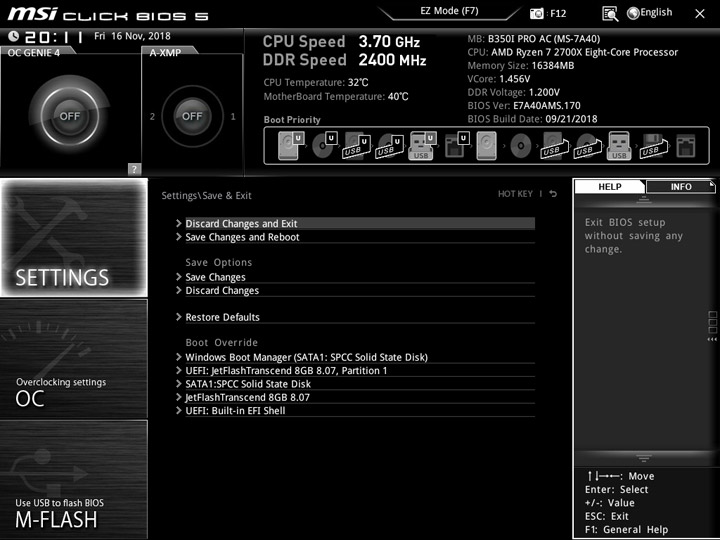Click the date Fri 16 Nov, 2018
Viewport: 720px width, 540px height.
coord(132,36)
